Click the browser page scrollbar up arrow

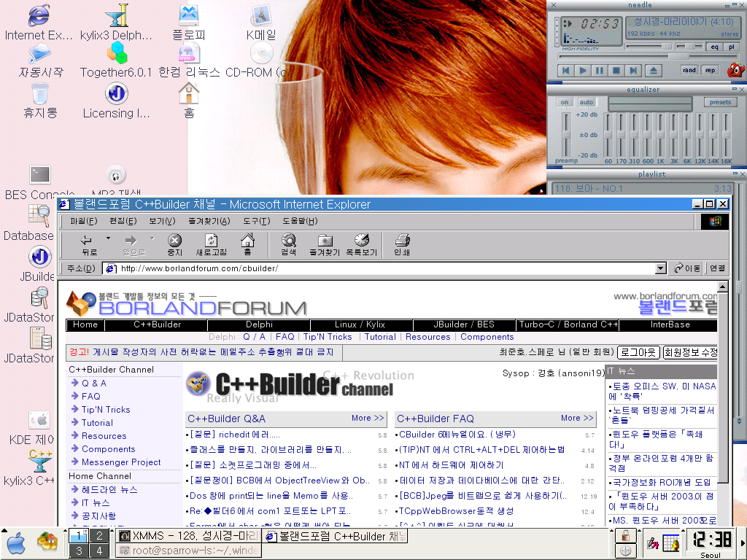pos(723,287)
